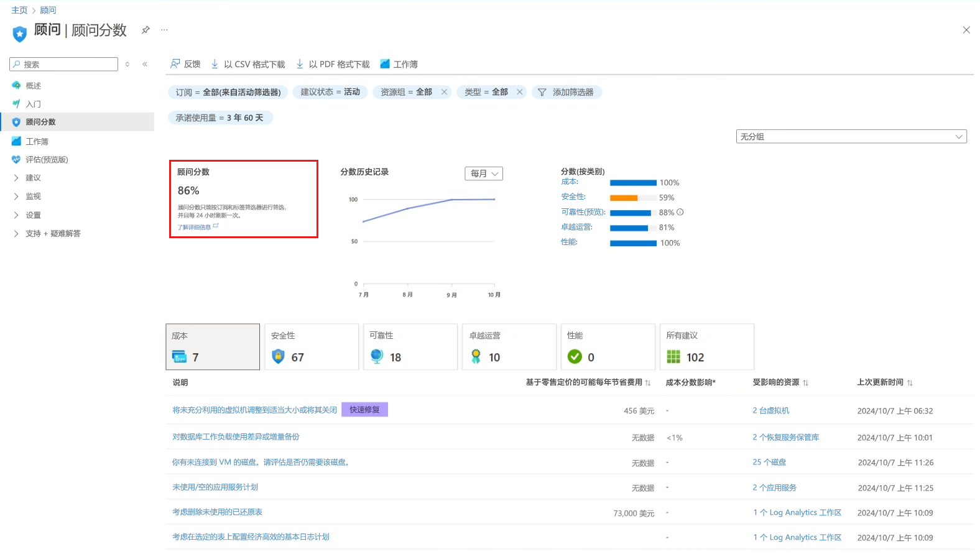Open 将未充分利用的虚拟机 recommendation

(254, 410)
